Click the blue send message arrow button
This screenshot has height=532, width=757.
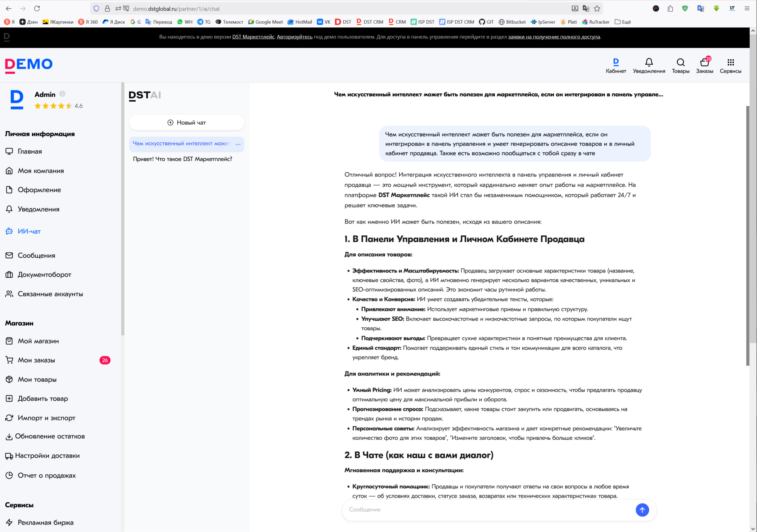[x=642, y=510]
